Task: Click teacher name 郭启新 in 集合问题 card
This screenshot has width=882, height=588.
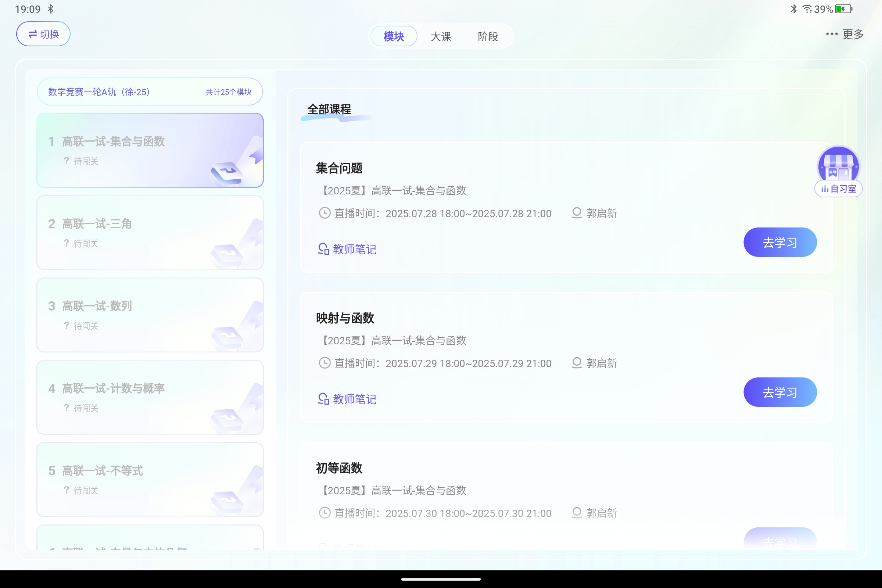Action: click(602, 214)
